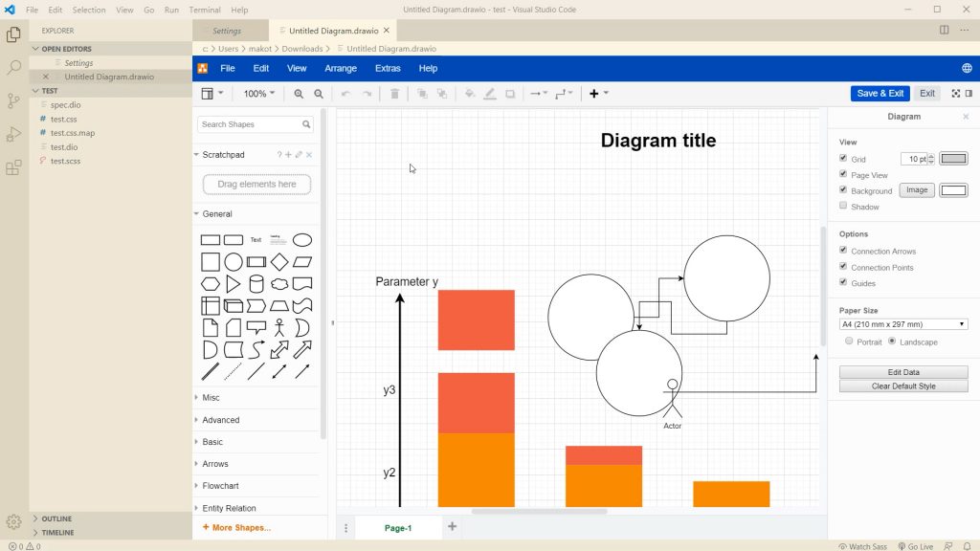
Task: Open the Extensions view icon
Action: tap(13, 167)
